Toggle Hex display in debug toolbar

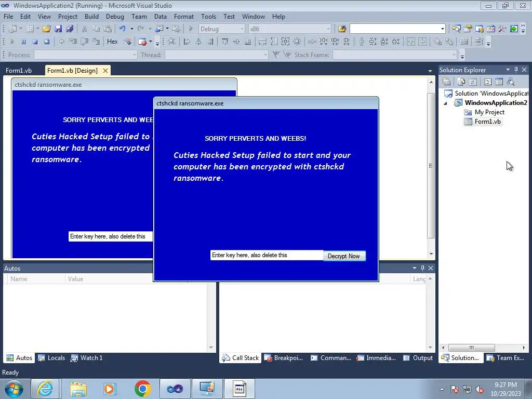[112, 42]
